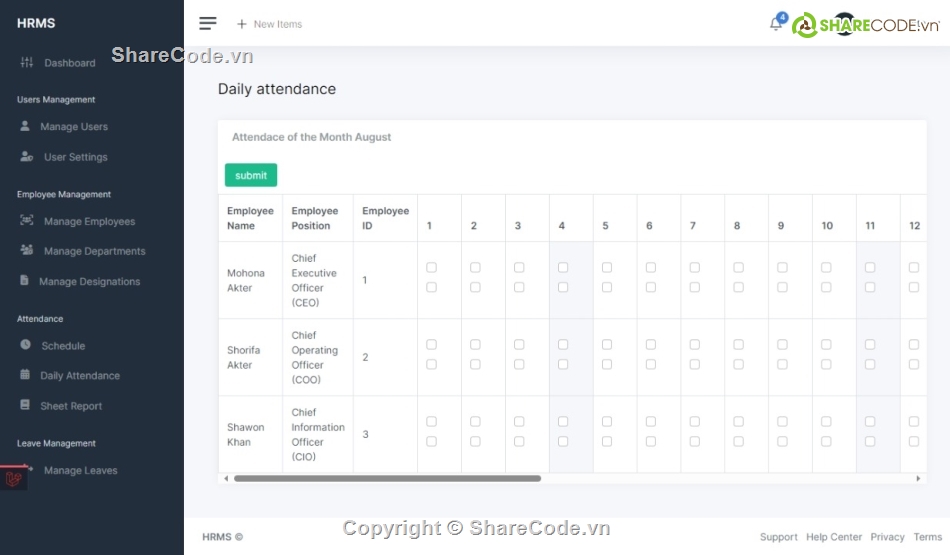Tick Shorifa Akter's upper checkbox for day 5
Screen dimensions: 950x555
(607, 345)
